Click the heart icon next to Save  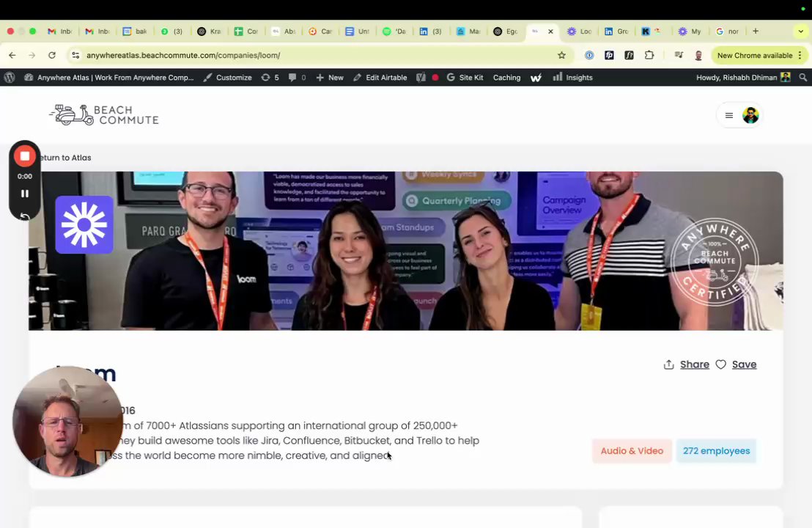pos(721,364)
